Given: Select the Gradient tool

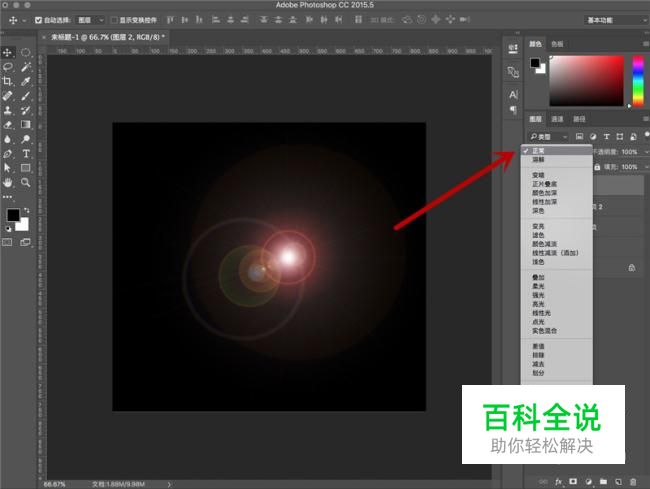Looking at the screenshot, I should click(x=26, y=125).
